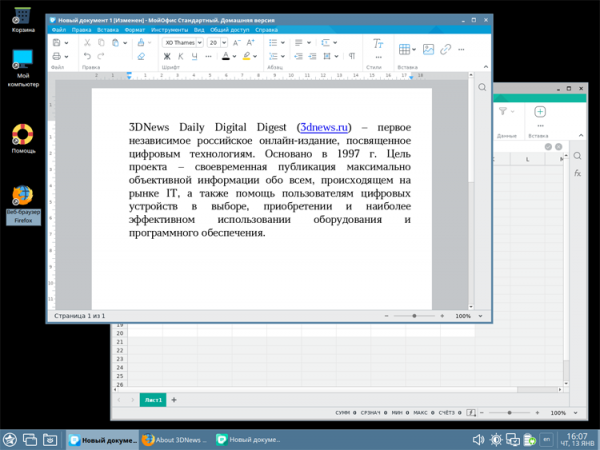
Task: Increase paragraph indent icon
Action: click(312, 56)
